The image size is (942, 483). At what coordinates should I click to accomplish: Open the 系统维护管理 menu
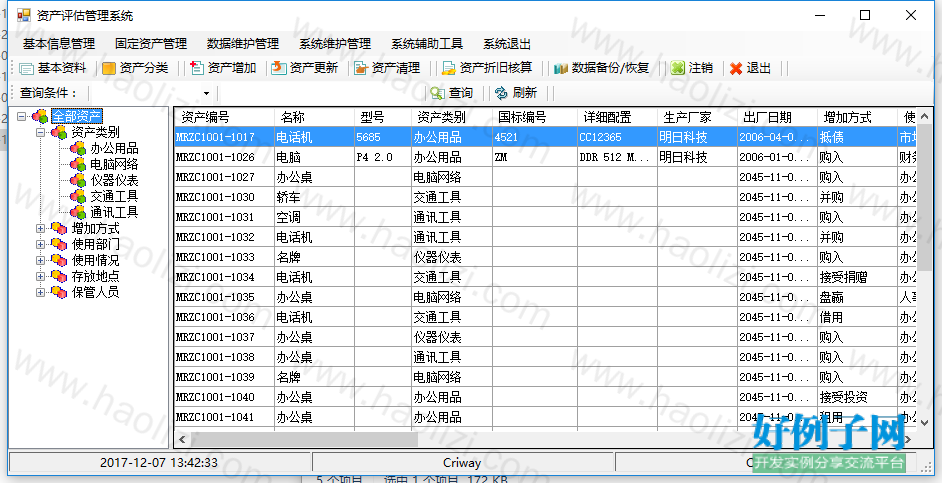pos(335,44)
